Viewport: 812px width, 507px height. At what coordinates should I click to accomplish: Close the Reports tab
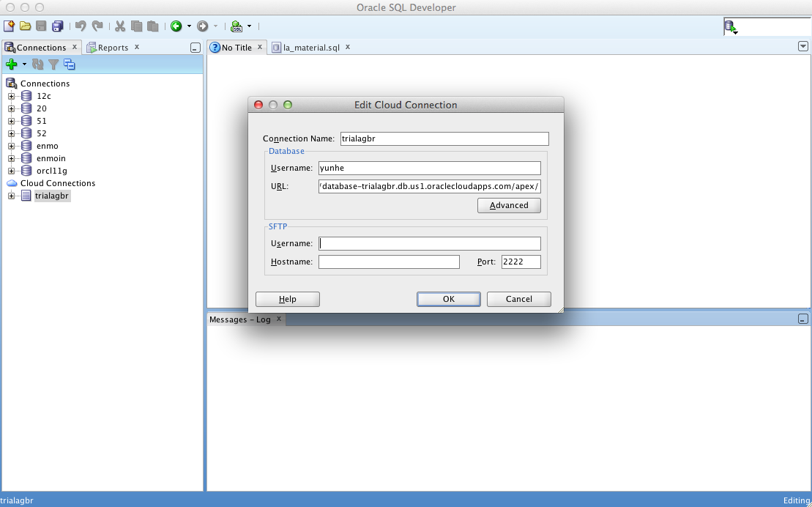(x=137, y=47)
